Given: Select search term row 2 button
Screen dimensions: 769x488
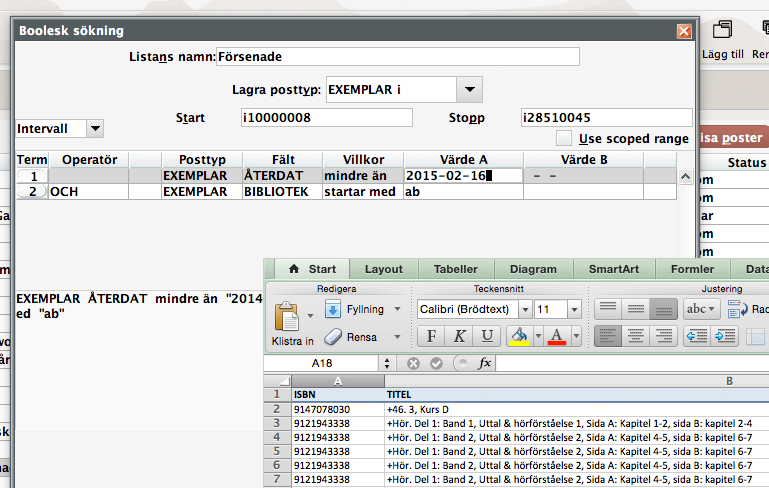Looking at the screenshot, I should click(32, 191).
